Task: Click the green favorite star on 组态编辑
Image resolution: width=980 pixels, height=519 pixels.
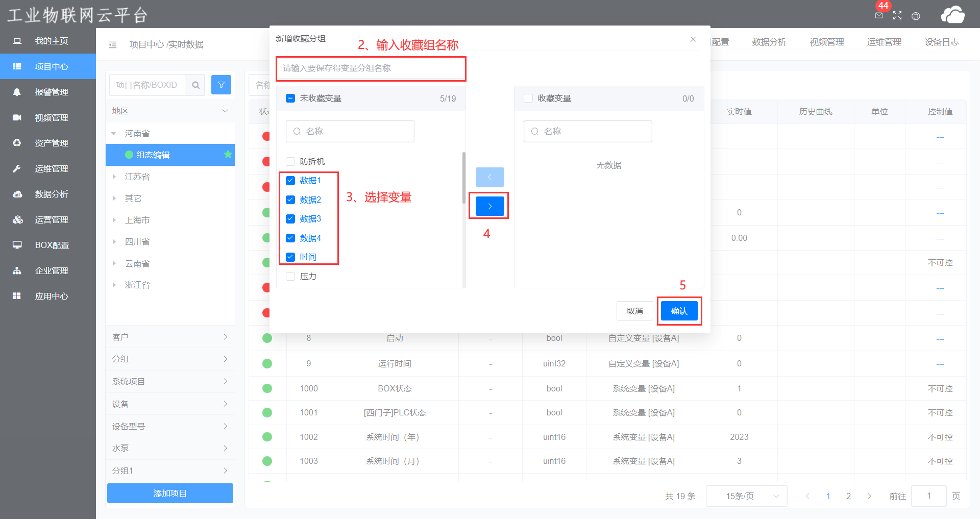Action: pos(228,155)
